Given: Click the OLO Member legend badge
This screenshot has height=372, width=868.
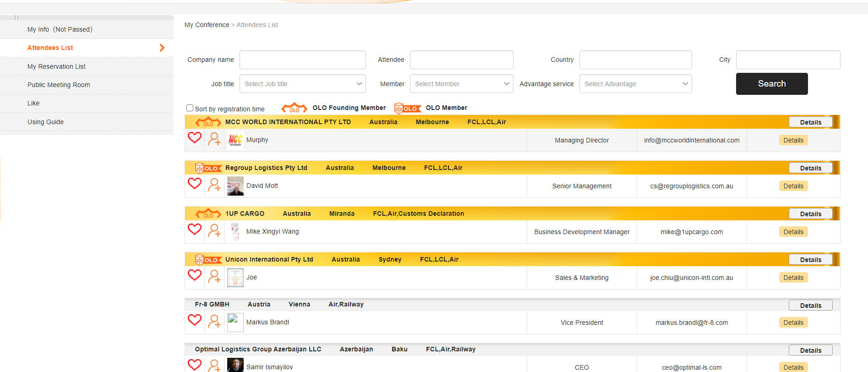Looking at the screenshot, I should coord(408,108).
